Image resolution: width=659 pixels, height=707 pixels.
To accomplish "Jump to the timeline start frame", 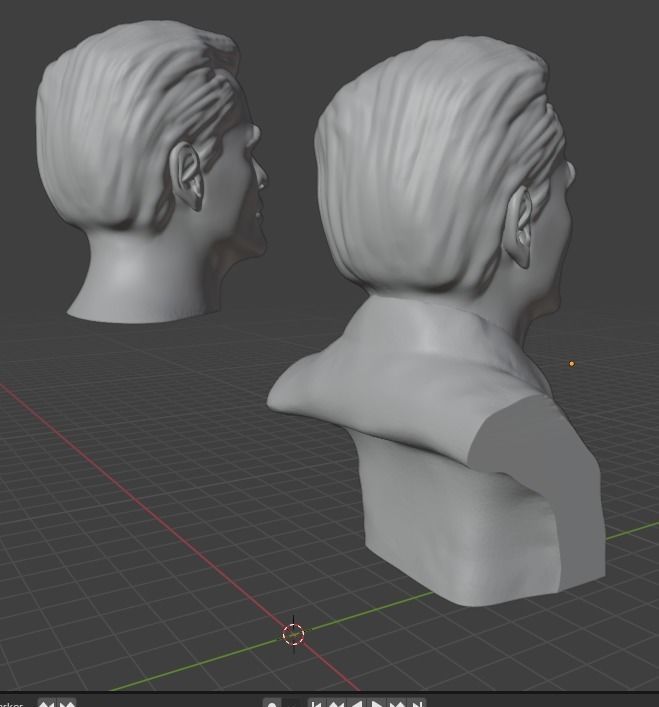I will coord(316,702).
